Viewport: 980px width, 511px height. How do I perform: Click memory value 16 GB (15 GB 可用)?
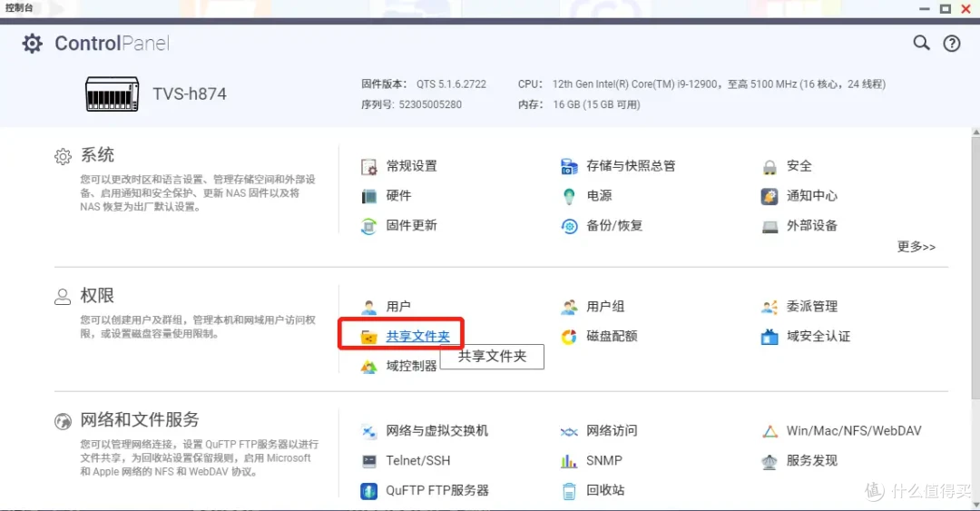[x=596, y=104]
